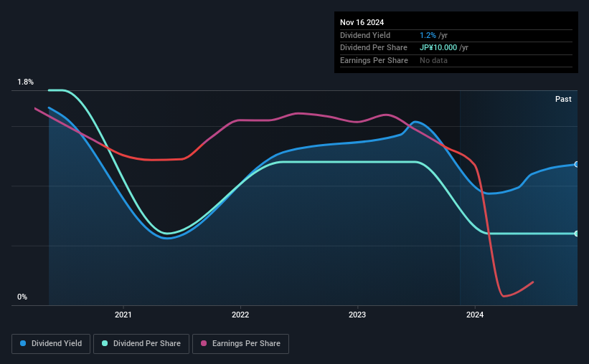Click the 0% y-axis label
This screenshot has width=589, height=364.
[22, 297]
